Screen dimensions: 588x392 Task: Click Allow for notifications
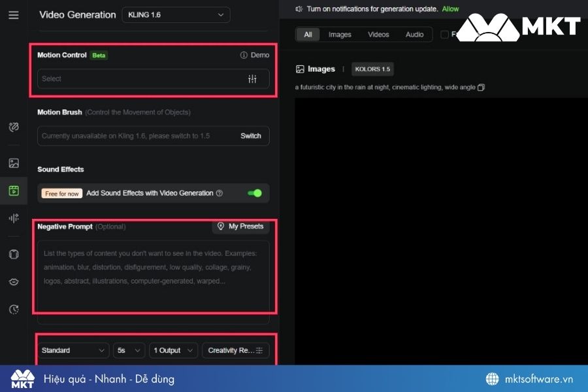[x=450, y=9]
